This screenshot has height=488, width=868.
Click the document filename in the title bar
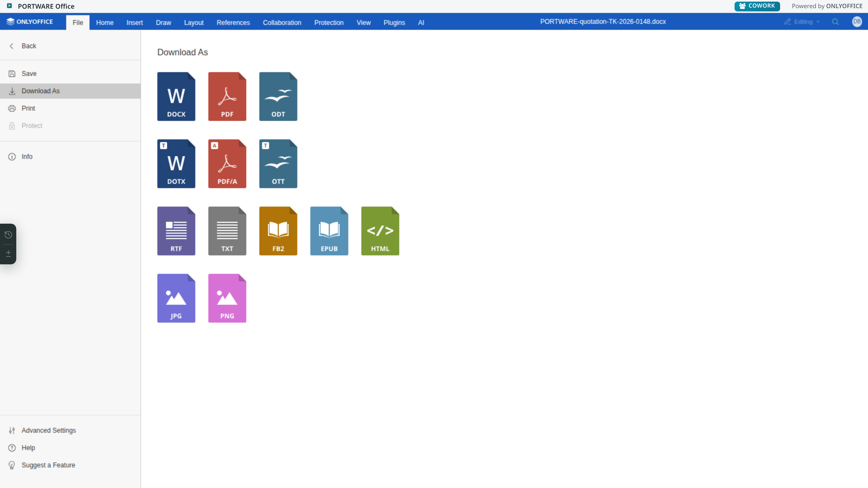coord(603,22)
